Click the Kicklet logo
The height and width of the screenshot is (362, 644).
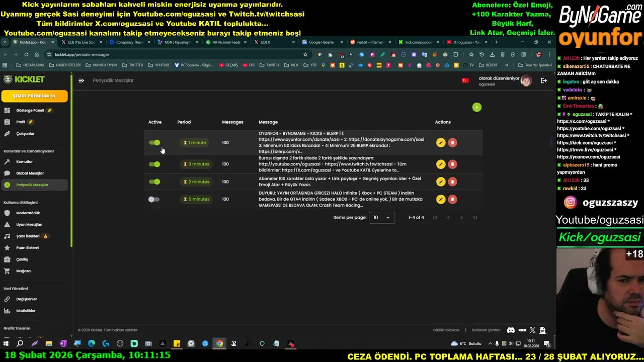(24, 79)
